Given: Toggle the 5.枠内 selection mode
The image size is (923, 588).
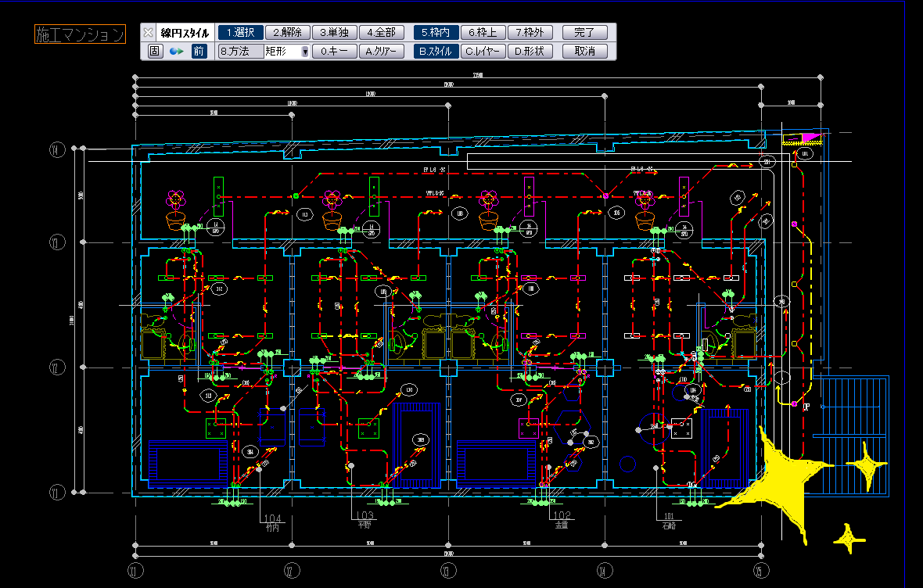Looking at the screenshot, I should click(436, 33).
